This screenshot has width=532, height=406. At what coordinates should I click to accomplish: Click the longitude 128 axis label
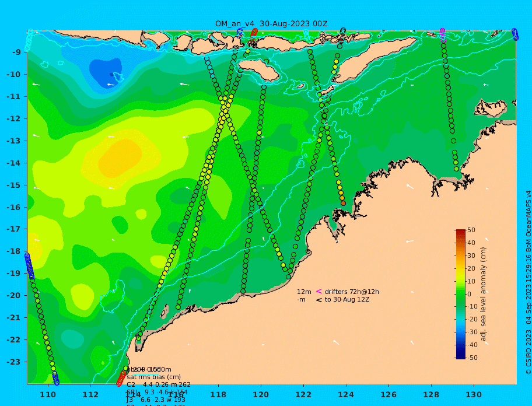pyautogui.click(x=431, y=394)
